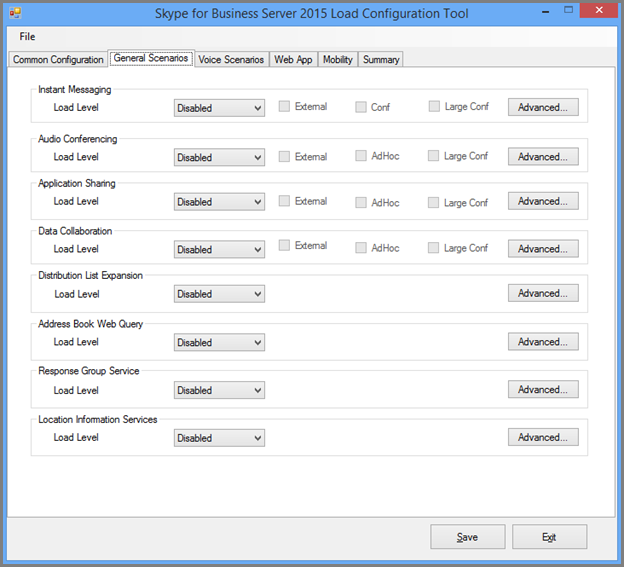This screenshot has width=624, height=567.
Task: Open the Summary tab
Action: (x=381, y=60)
